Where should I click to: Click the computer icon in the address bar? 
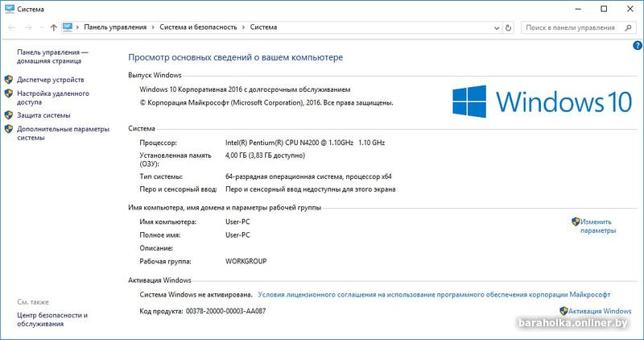point(68,27)
